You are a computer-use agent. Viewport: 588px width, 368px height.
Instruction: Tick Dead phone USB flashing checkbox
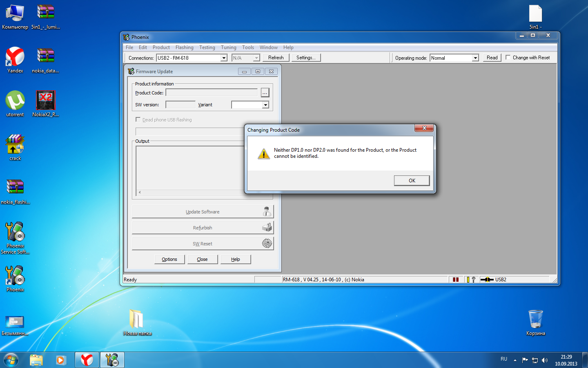click(138, 120)
